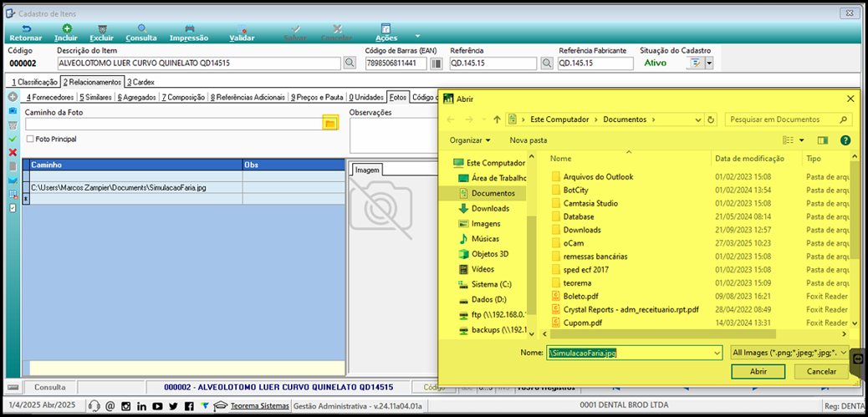Click the magnifier beside Descrição do Item

[350, 63]
